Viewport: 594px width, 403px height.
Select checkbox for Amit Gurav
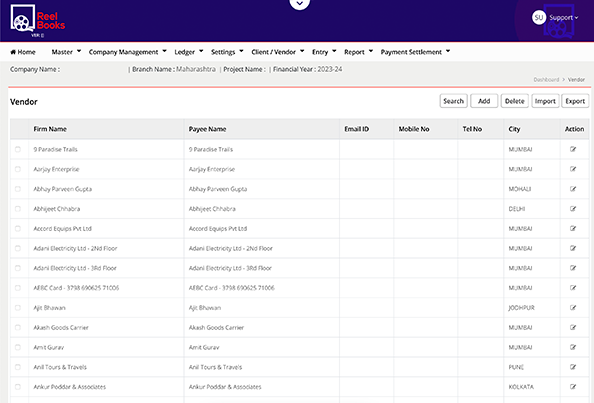pyautogui.click(x=18, y=347)
